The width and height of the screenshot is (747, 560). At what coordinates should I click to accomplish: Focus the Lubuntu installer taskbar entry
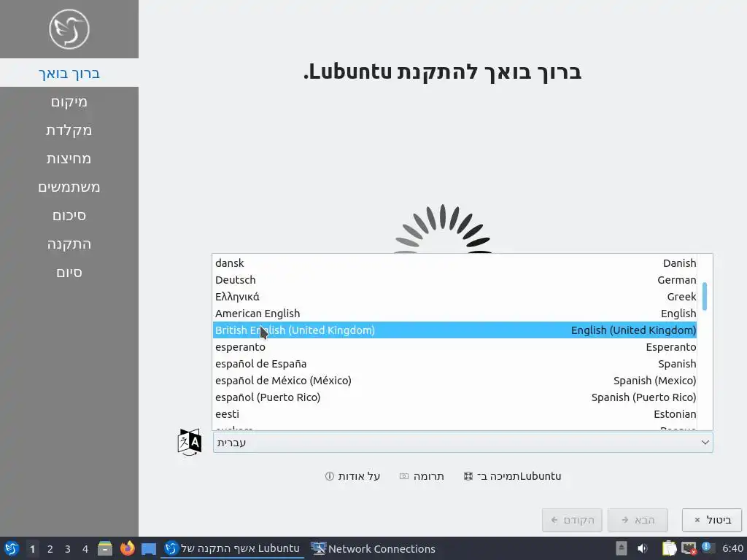tap(232, 548)
